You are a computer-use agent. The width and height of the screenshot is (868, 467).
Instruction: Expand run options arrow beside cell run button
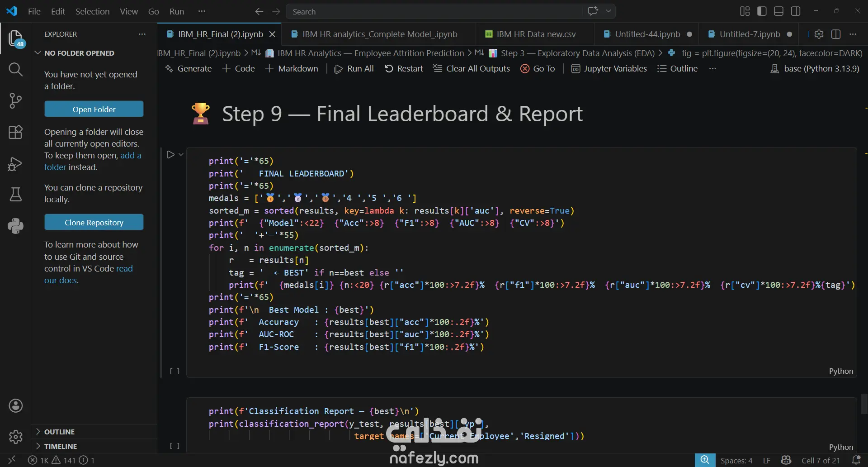coord(181,155)
